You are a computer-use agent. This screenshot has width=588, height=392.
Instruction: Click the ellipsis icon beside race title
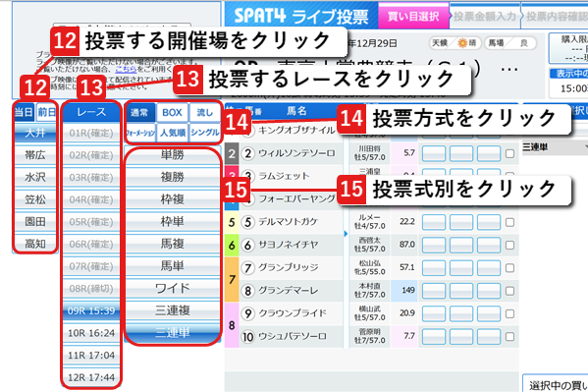[508, 70]
